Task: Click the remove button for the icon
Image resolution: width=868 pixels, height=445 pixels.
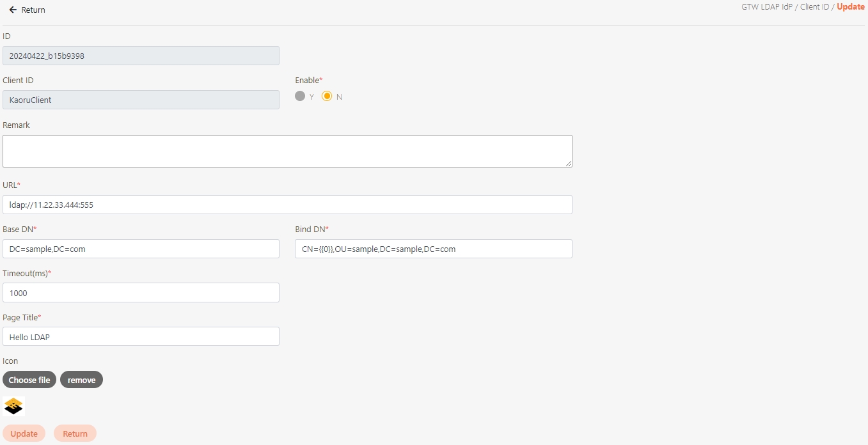Action: click(81, 380)
